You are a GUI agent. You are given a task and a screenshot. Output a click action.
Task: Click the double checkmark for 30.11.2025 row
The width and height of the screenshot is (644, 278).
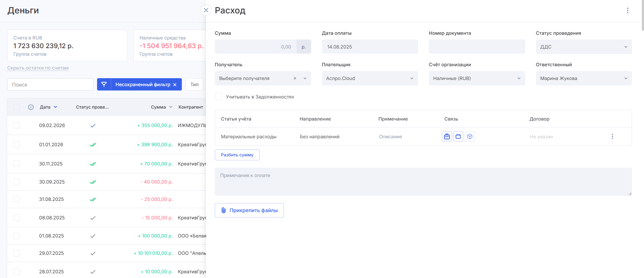[x=93, y=164]
